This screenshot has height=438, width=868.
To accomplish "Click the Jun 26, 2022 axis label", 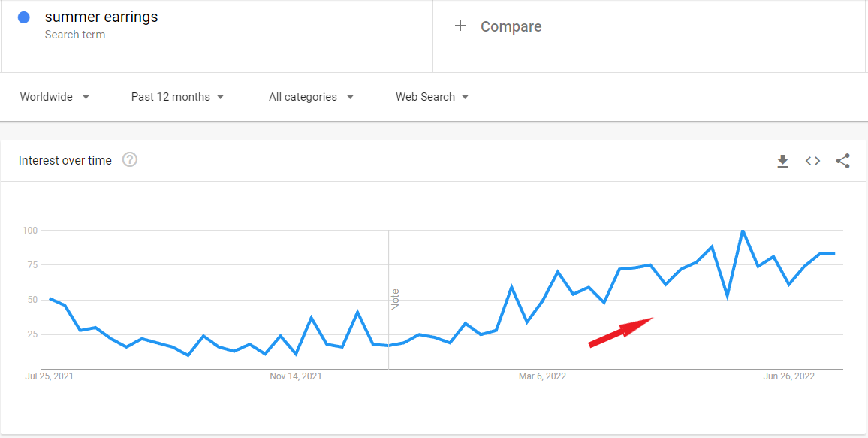I will (788, 376).
